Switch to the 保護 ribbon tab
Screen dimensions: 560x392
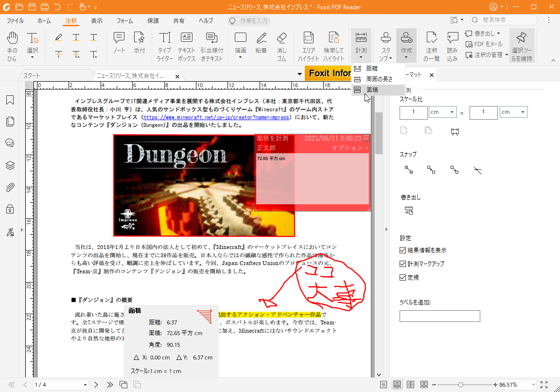[153, 21]
